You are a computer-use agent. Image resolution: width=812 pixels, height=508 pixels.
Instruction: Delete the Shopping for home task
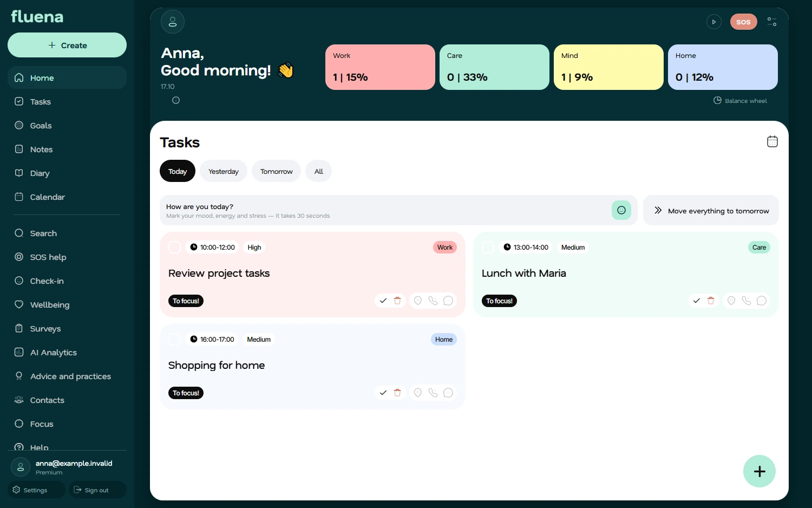click(397, 393)
